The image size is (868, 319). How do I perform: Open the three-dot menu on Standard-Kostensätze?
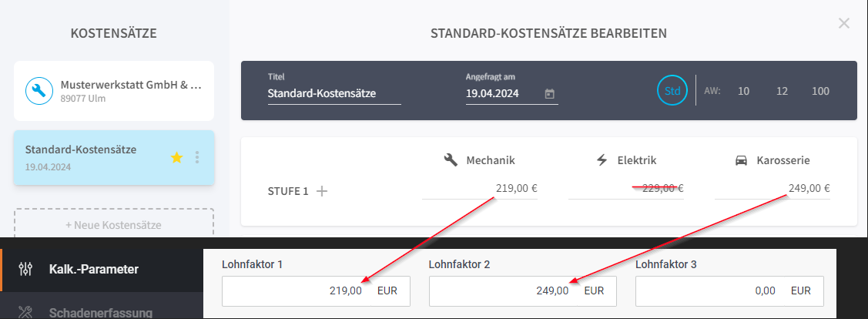coord(197,157)
